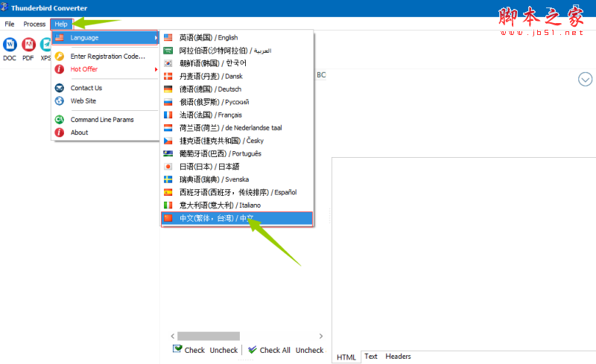596x364 pixels.
Task: Click the red info icon beside Hot Offer
Action: tap(60, 69)
